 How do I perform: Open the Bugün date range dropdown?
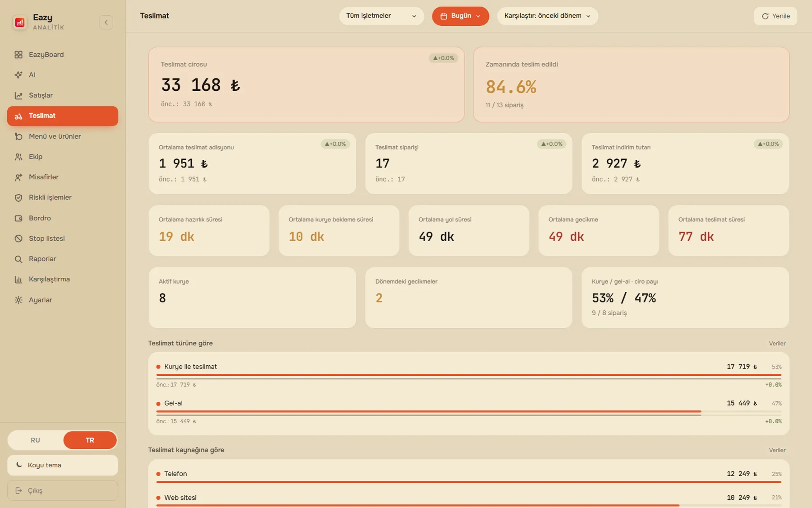tap(460, 16)
